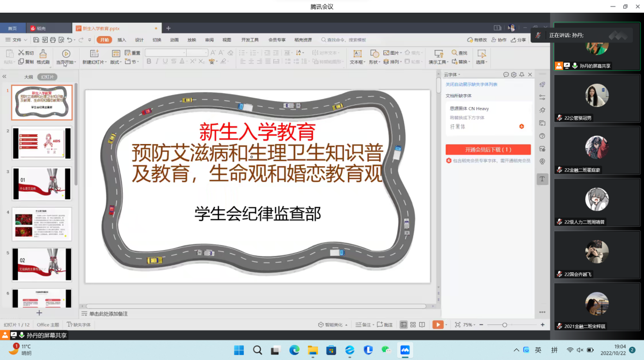Click the zoom slider in status bar
The height and width of the screenshot is (360, 644).
point(505,325)
